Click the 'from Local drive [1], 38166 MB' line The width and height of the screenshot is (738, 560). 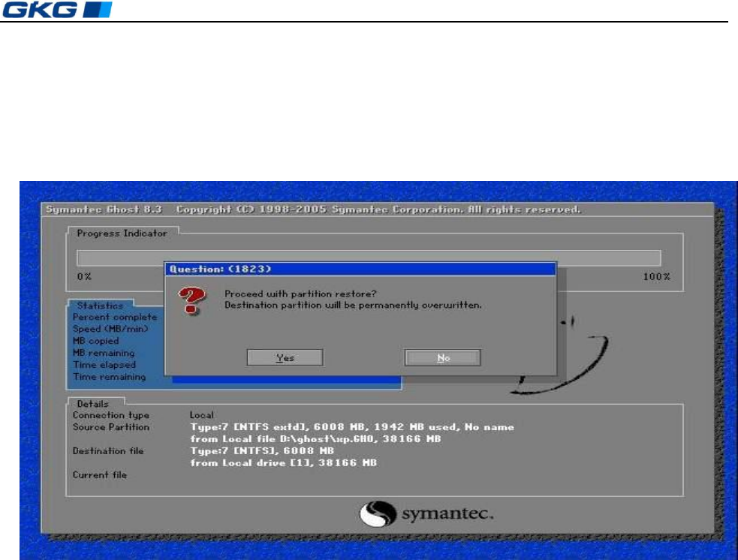[283, 463]
